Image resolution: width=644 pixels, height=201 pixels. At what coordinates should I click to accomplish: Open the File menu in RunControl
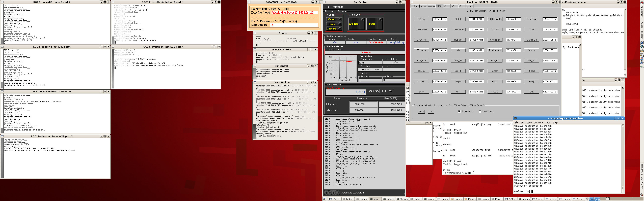tap(327, 7)
